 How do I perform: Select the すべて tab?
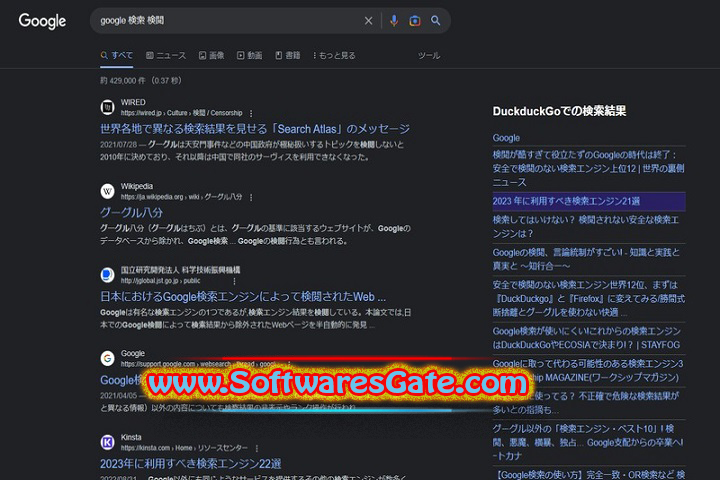(x=117, y=56)
